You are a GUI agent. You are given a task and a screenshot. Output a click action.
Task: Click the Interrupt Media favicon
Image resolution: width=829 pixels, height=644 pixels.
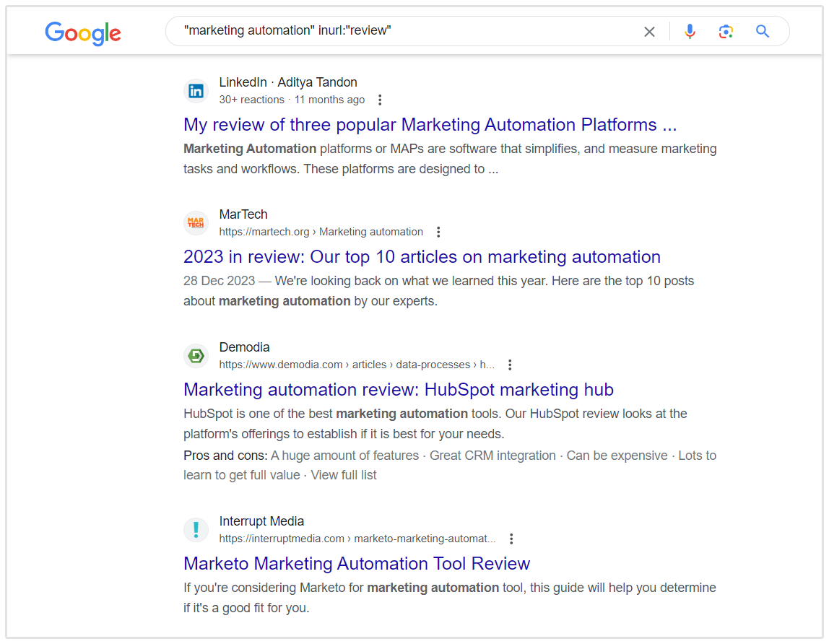tap(196, 530)
